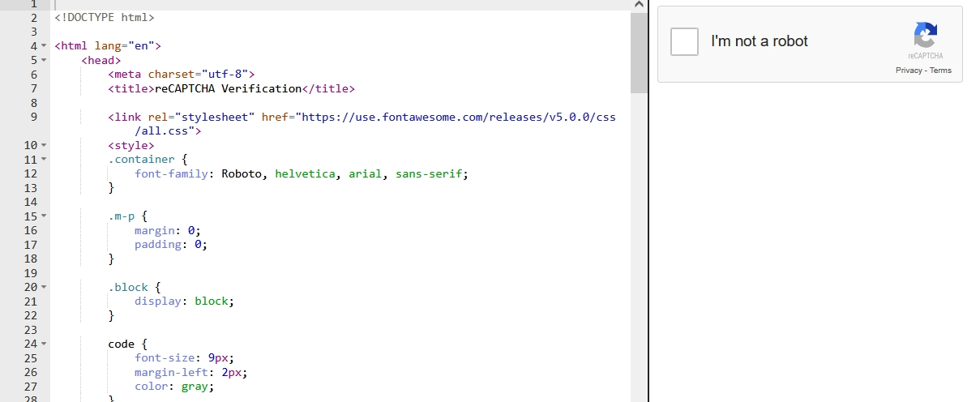The width and height of the screenshot is (980, 402).
Task: Click the display: block declaration
Action: pos(185,301)
